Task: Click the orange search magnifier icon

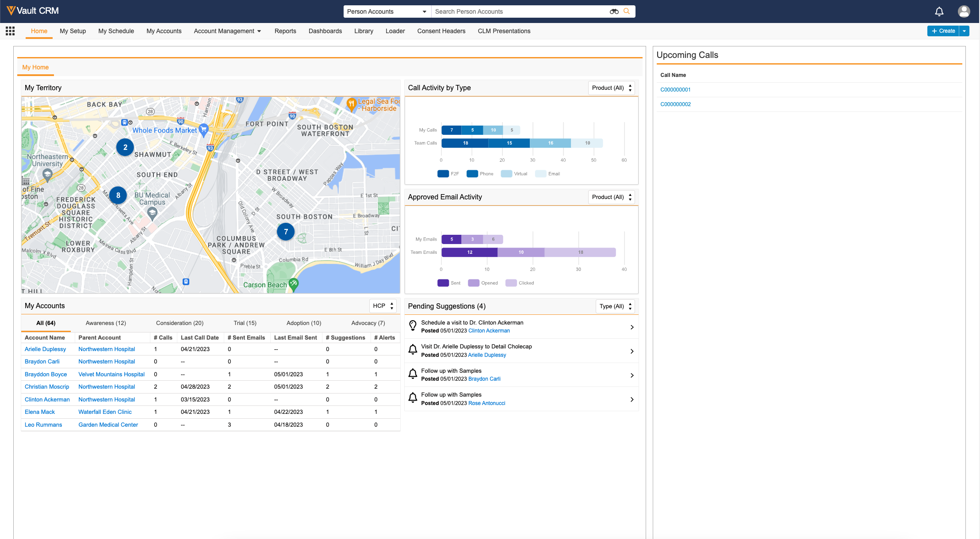Action: (x=627, y=11)
